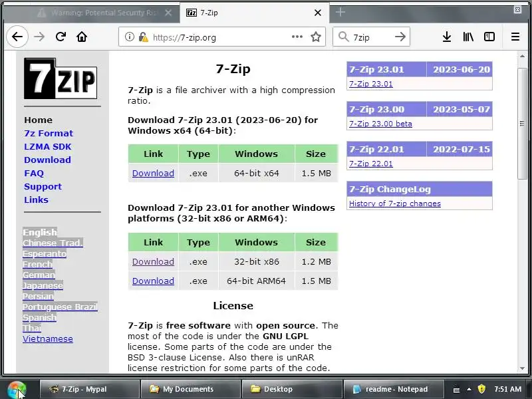532x399 pixels.
Task: Show site information via the info icon
Action: [x=129, y=37]
